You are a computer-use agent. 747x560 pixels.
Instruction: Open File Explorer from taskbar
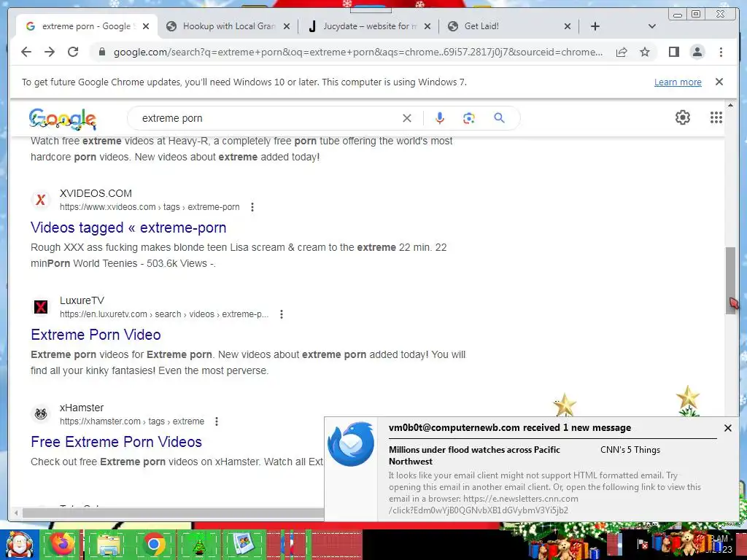[x=108, y=544]
